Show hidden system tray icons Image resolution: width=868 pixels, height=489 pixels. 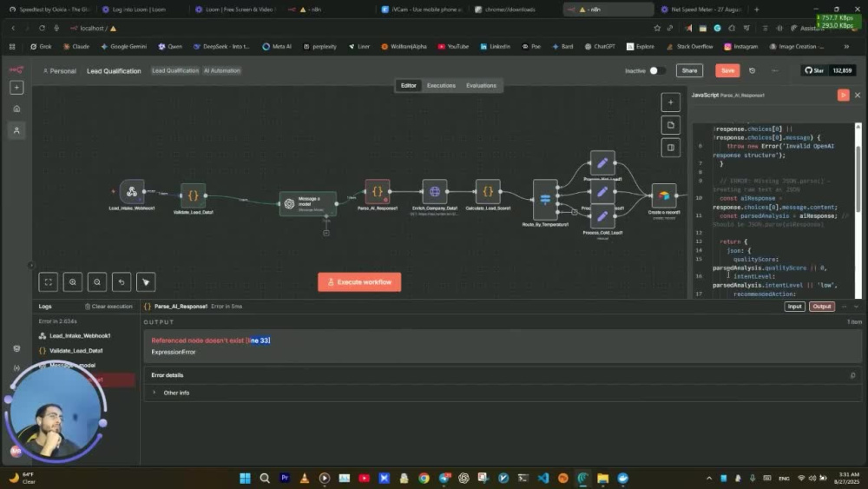(708, 478)
